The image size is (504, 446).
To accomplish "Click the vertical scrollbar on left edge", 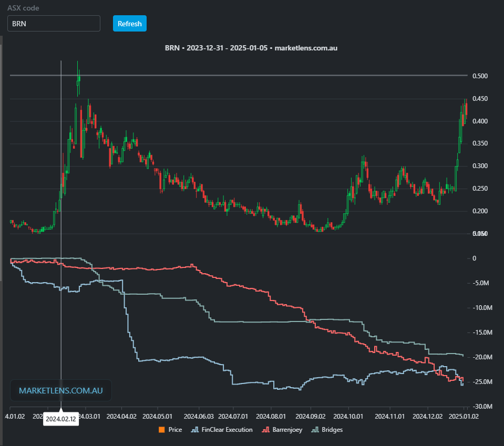I will point(1,158).
